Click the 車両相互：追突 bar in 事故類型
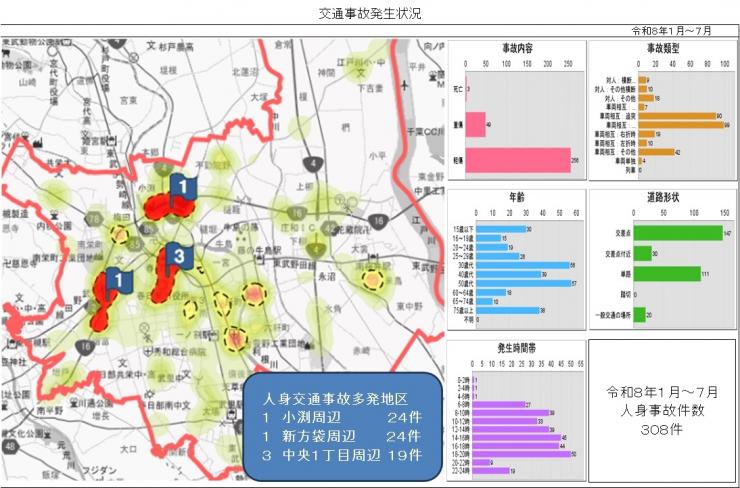 coord(677,116)
